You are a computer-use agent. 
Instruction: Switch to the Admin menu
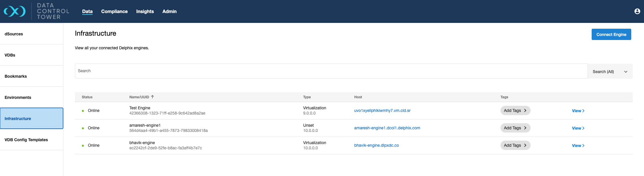(x=169, y=11)
